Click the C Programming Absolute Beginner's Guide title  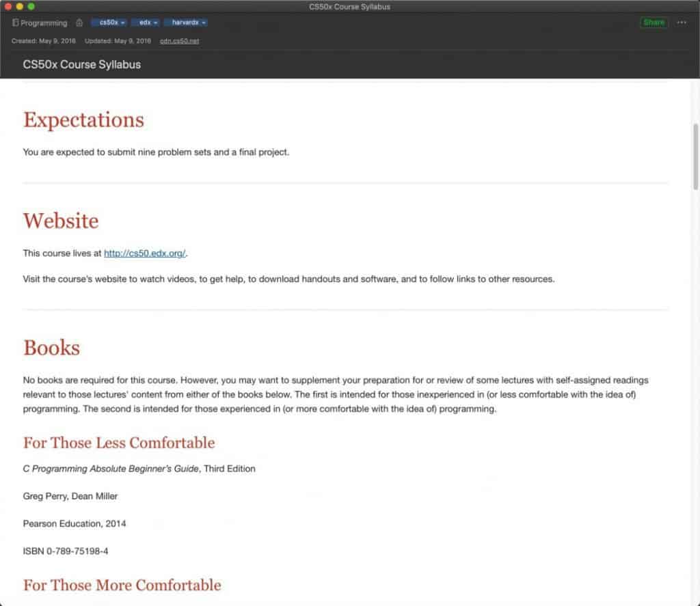click(111, 469)
